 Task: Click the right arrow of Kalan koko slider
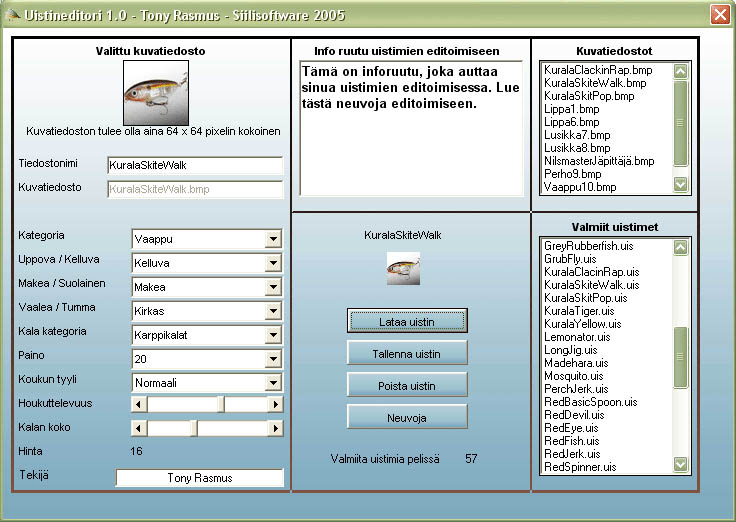tap(276, 428)
